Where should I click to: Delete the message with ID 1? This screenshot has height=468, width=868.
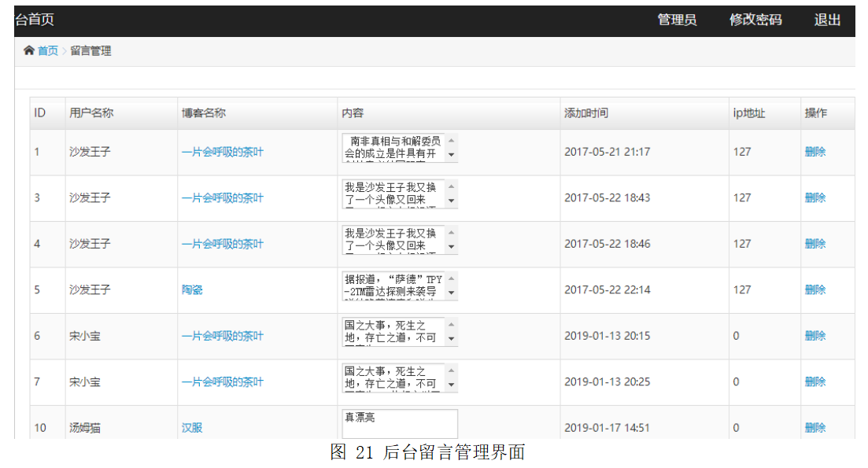click(814, 152)
